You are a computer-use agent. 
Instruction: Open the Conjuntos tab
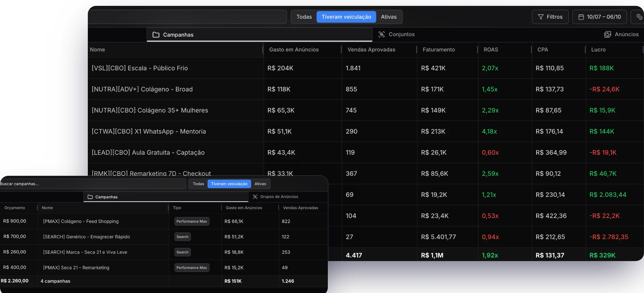pos(396,34)
